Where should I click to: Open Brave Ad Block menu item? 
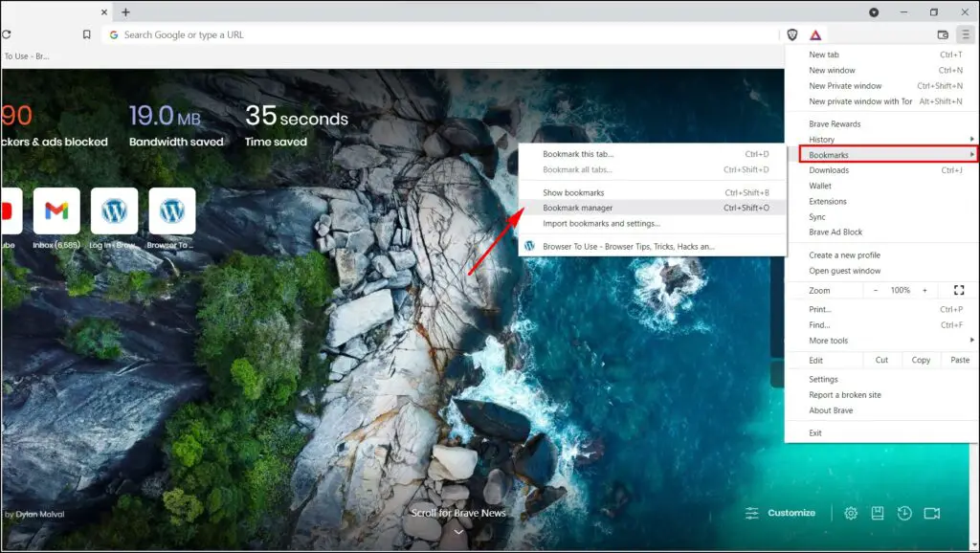click(881, 232)
